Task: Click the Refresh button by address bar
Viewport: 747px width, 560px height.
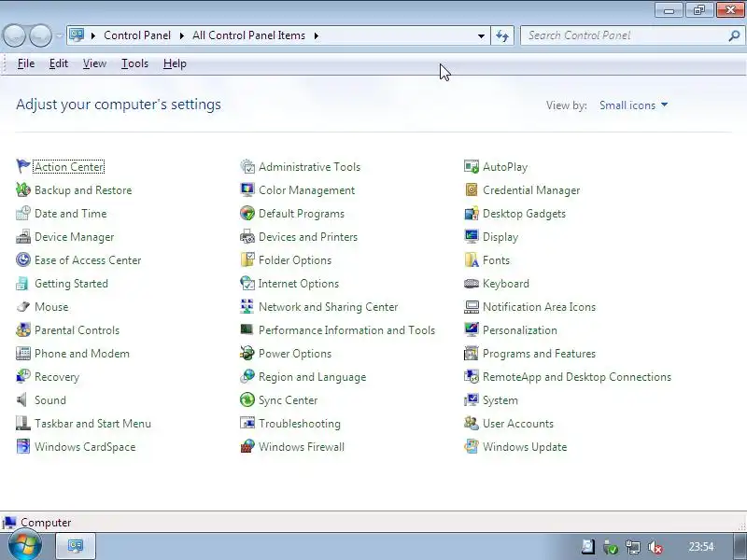Action: coord(502,35)
